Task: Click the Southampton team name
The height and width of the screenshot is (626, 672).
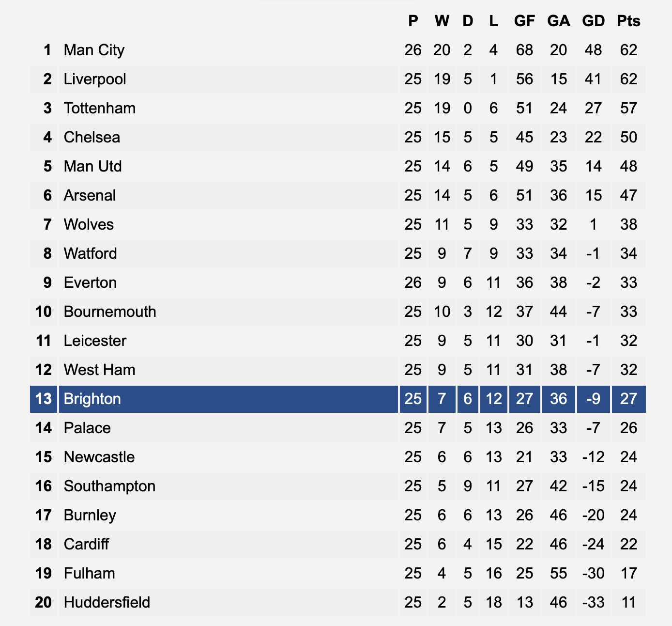Action: click(x=109, y=486)
